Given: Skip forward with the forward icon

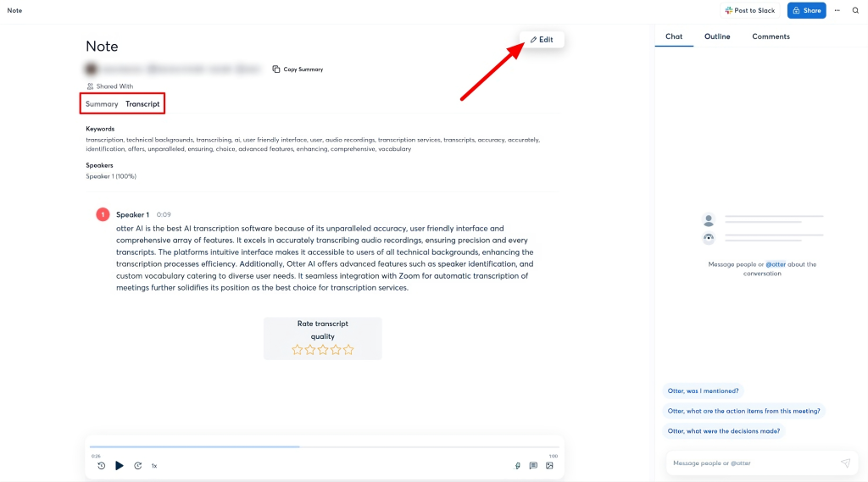Looking at the screenshot, I should tap(138, 466).
